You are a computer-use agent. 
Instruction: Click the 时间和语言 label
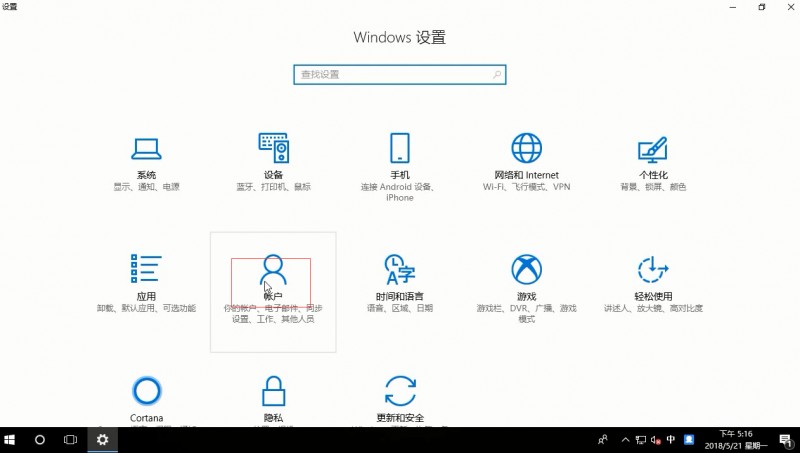(x=399, y=296)
